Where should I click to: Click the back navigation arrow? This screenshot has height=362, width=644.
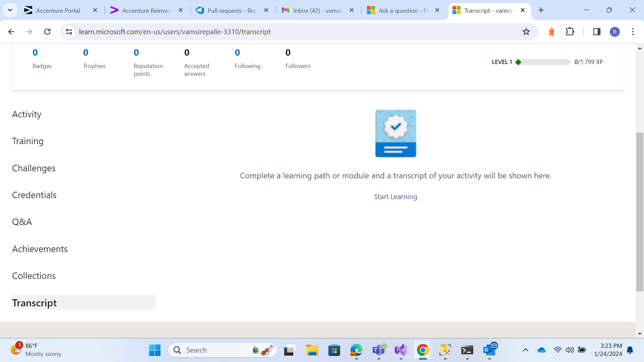point(11,32)
